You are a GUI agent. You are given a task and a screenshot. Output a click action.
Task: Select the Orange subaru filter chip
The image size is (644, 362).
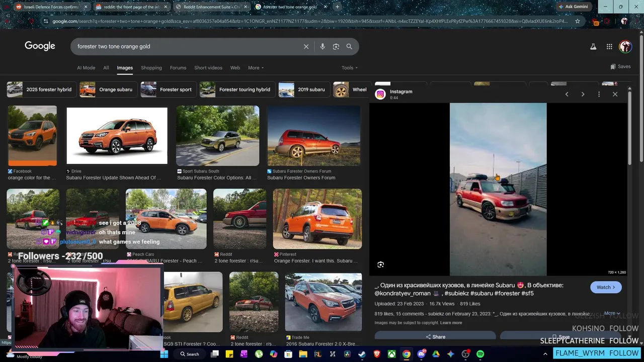tap(108, 89)
